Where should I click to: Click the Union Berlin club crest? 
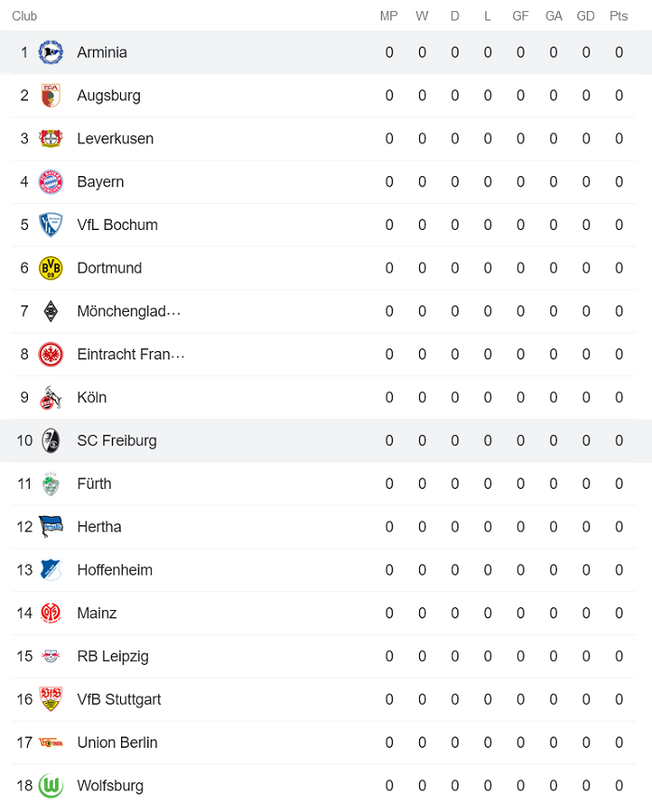(x=53, y=742)
